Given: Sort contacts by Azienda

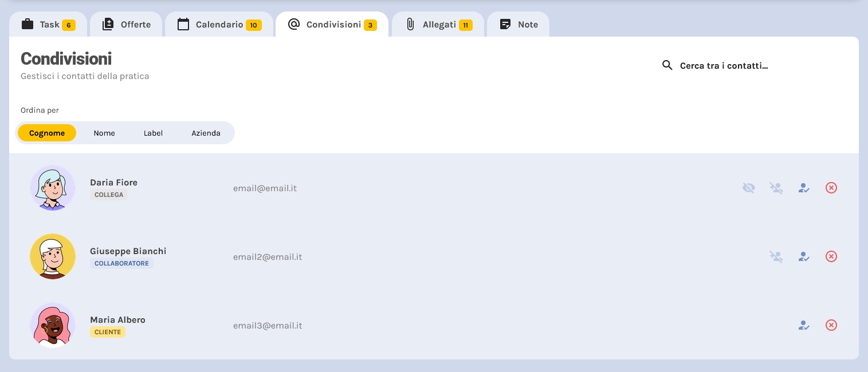Looking at the screenshot, I should (206, 133).
